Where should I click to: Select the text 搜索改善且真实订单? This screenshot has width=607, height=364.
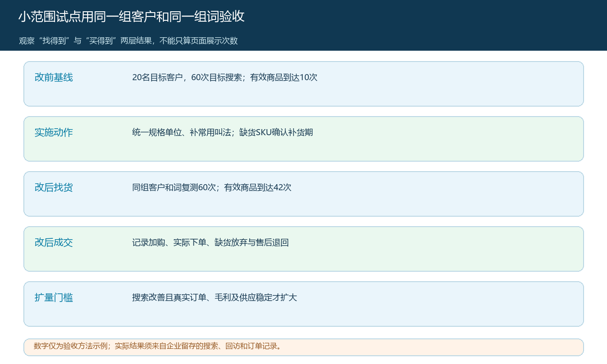pos(170,298)
